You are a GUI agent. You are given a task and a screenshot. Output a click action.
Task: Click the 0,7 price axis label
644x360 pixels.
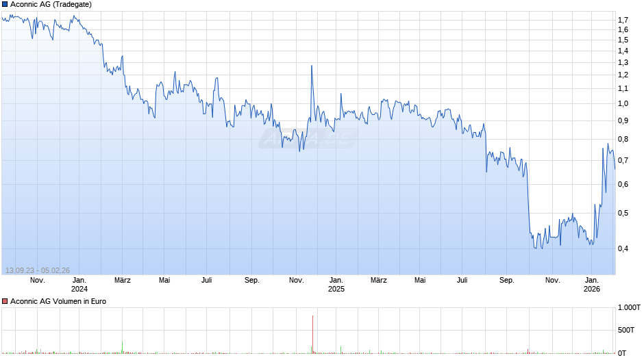point(623,161)
